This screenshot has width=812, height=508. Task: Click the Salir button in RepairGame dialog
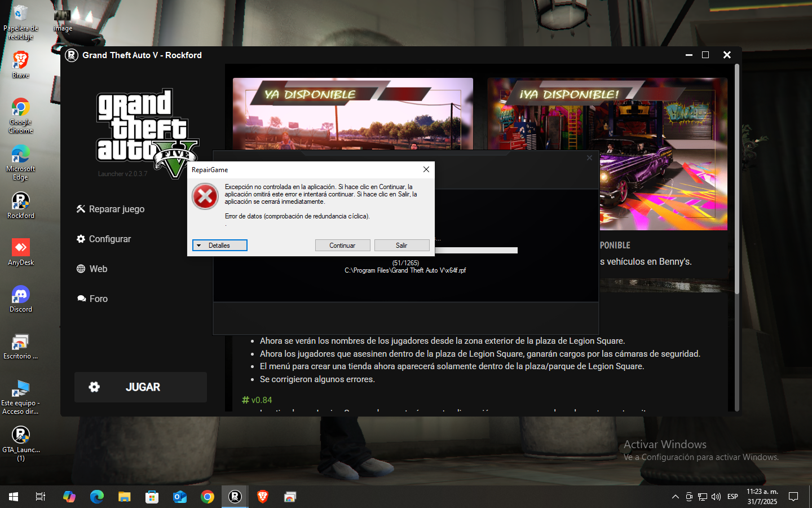click(x=401, y=246)
